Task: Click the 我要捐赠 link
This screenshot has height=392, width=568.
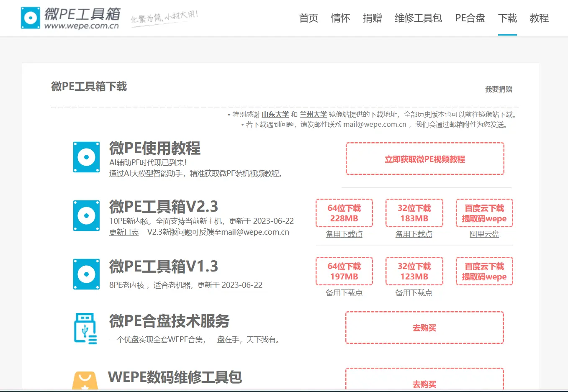Action: coord(499,89)
